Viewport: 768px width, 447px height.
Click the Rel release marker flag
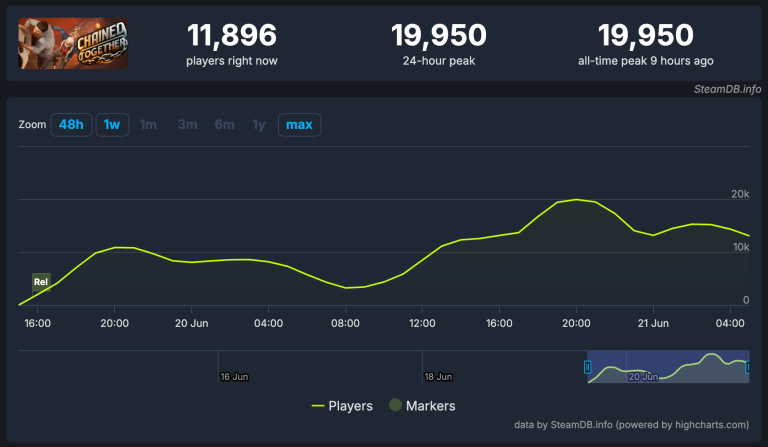(x=41, y=282)
